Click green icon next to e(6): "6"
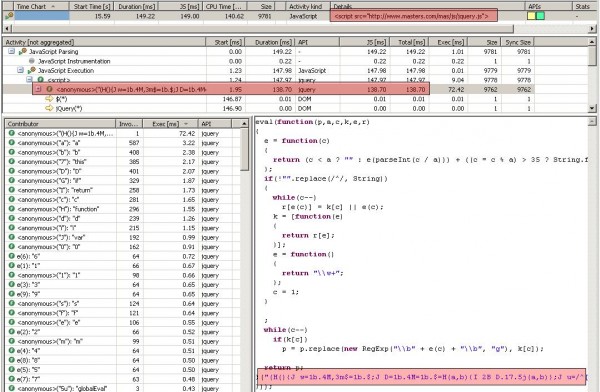This screenshot has width=600, height=392. pos(11,256)
